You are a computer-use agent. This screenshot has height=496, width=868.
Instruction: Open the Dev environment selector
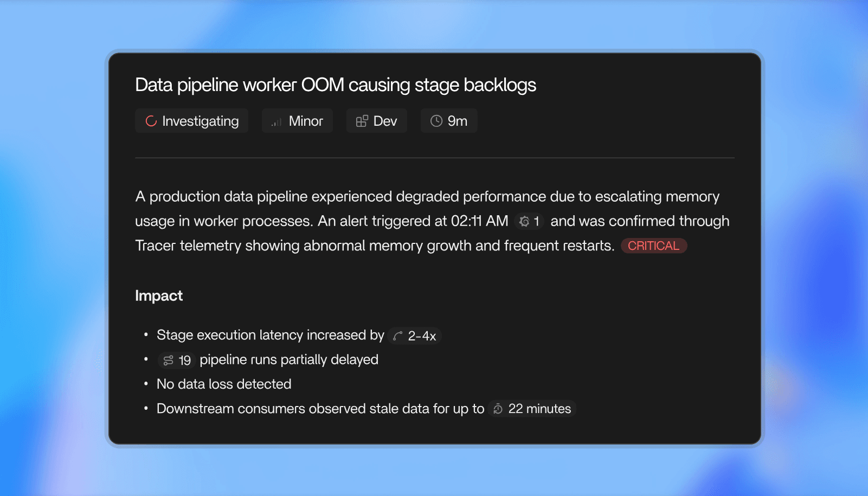click(376, 121)
